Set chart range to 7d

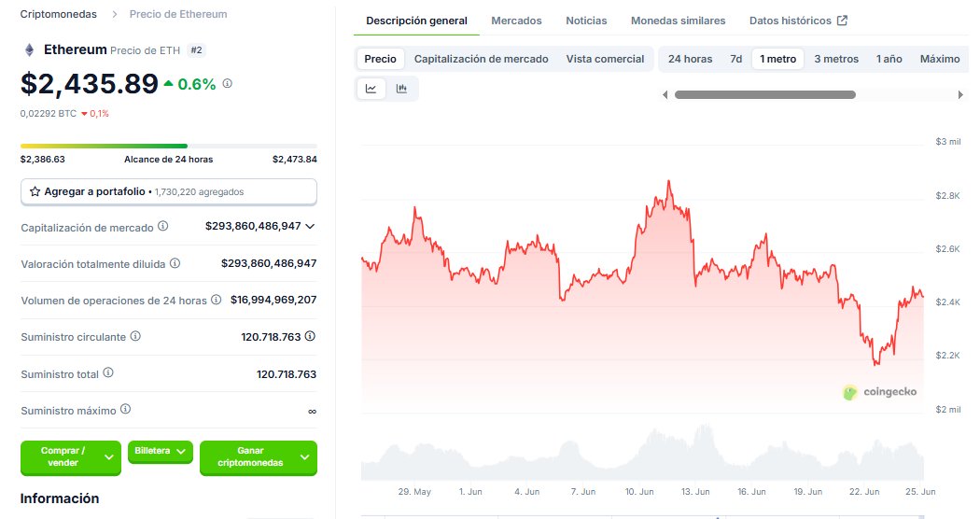pos(736,59)
